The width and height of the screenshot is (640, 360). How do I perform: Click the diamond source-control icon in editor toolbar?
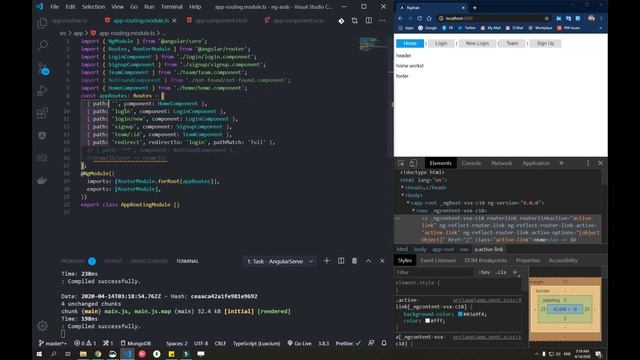coord(341,21)
